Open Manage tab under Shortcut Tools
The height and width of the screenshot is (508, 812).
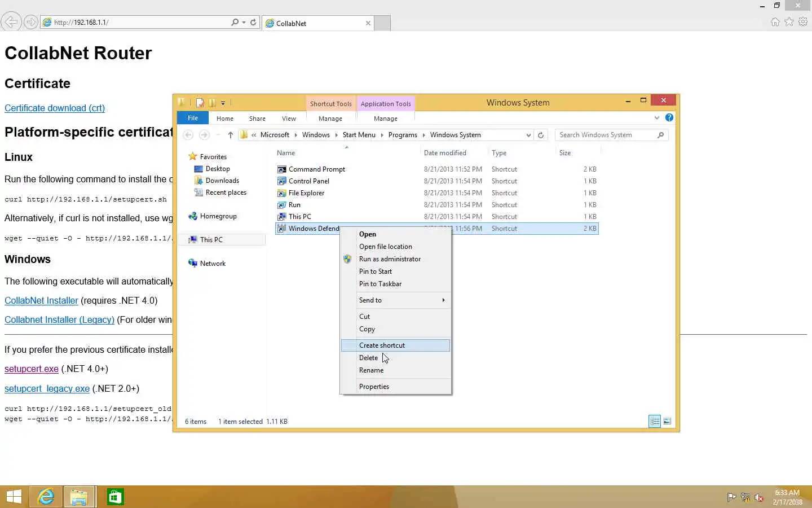(x=330, y=119)
